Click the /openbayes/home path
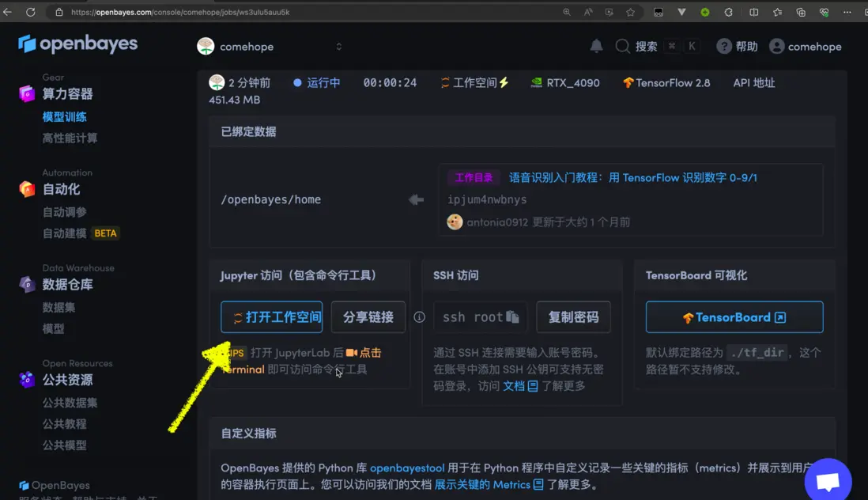Viewport: 868px width, 500px height. point(270,199)
